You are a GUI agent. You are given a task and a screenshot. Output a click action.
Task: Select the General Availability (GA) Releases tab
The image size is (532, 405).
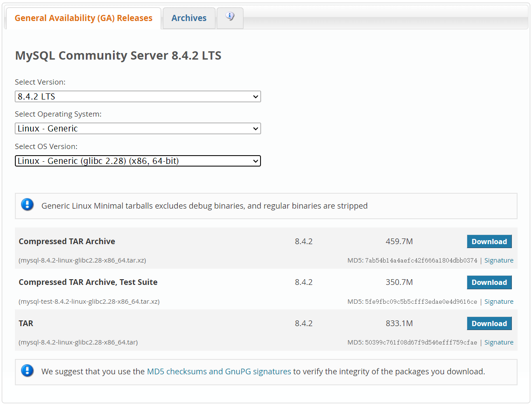(x=83, y=18)
